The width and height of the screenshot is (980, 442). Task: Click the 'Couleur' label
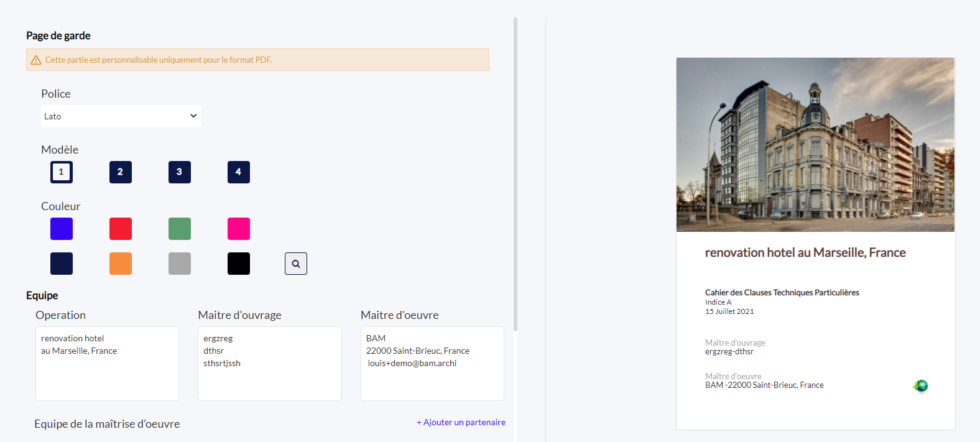tap(61, 206)
